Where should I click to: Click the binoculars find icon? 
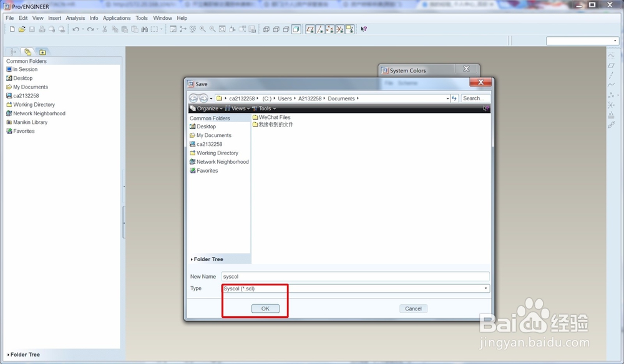pyautogui.click(x=144, y=29)
